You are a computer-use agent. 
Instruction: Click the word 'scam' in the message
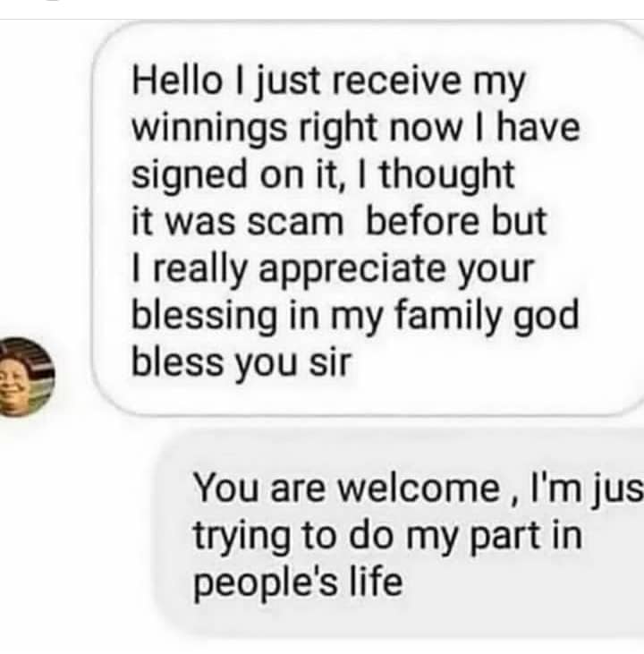(x=295, y=222)
